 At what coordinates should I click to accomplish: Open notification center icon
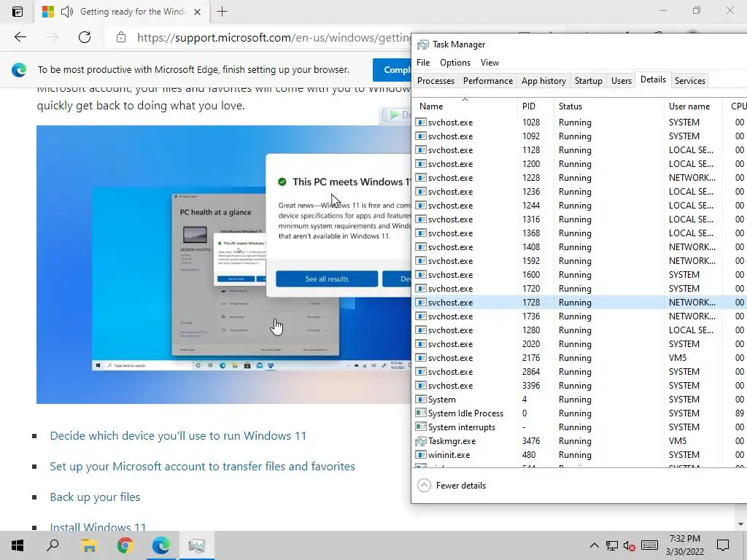[x=723, y=545]
